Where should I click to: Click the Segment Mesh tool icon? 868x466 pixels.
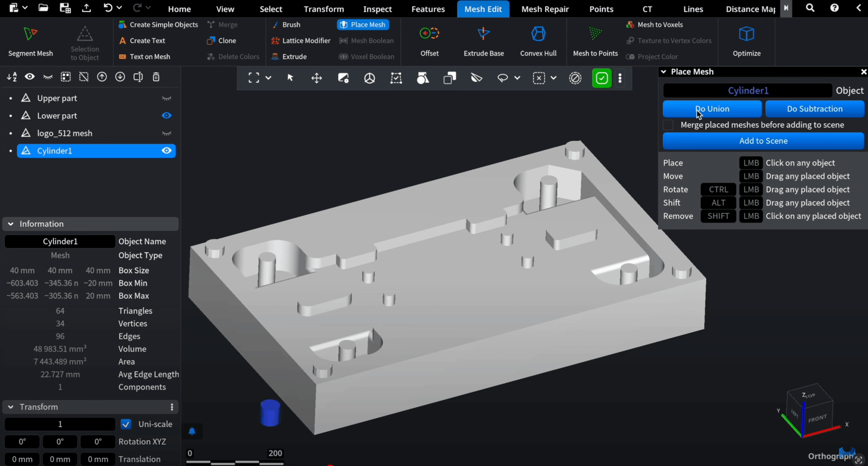[30, 34]
